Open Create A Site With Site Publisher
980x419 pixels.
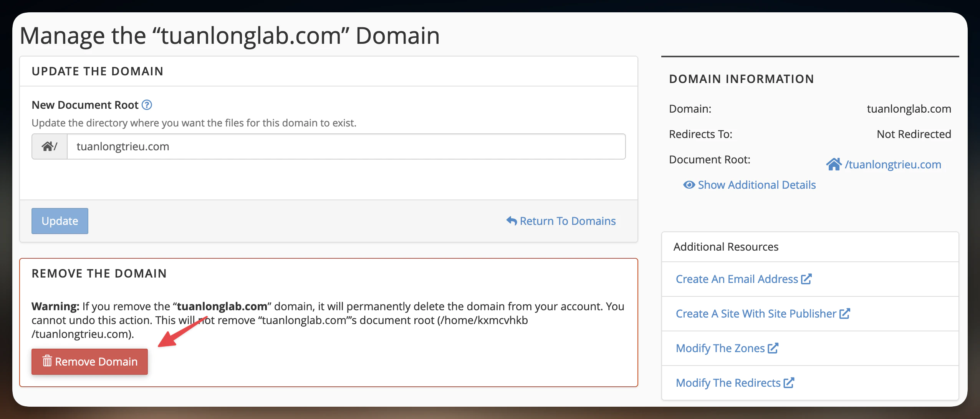tap(756, 314)
